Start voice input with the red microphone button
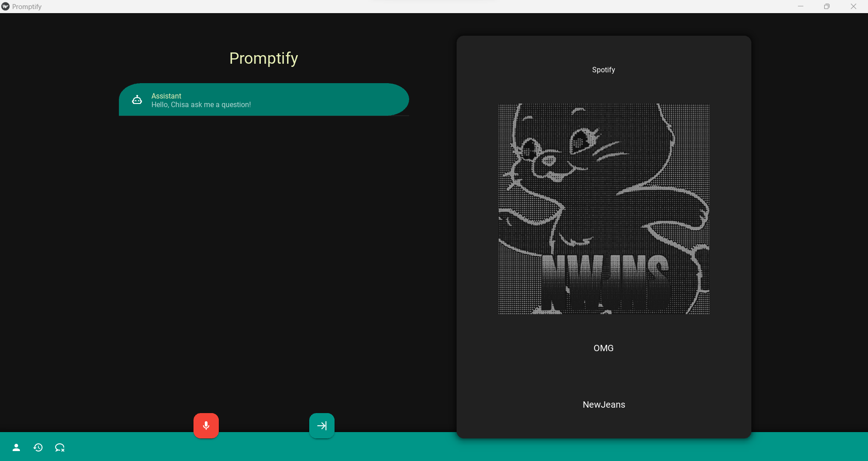 (206, 426)
